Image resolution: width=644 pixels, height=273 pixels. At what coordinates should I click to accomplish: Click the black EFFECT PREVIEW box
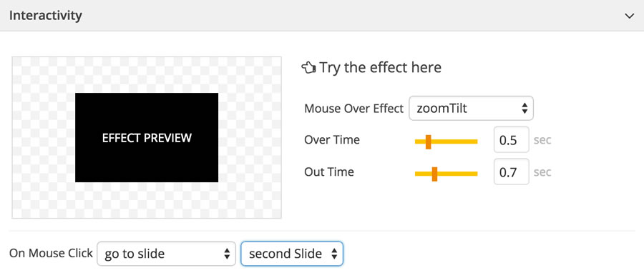coord(147,137)
